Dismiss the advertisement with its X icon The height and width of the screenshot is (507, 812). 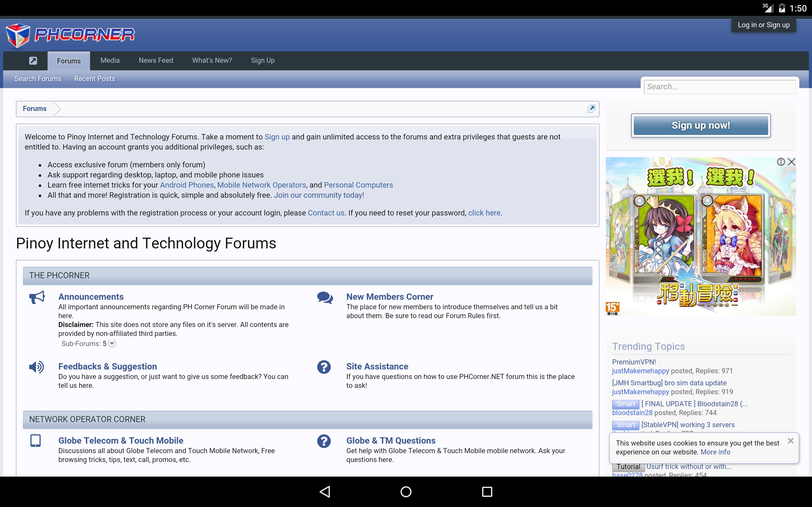(792, 162)
